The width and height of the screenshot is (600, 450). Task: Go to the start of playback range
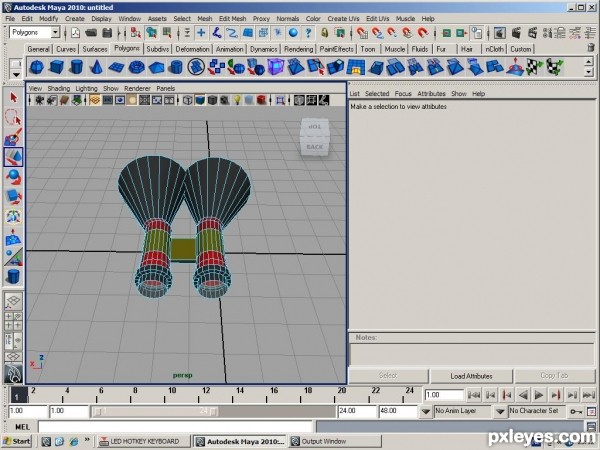(x=474, y=395)
